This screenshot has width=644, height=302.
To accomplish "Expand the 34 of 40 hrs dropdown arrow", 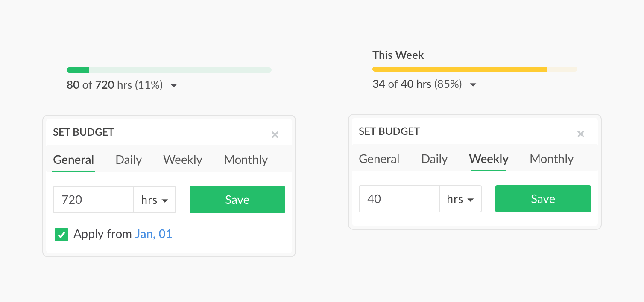I will [473, 85].
